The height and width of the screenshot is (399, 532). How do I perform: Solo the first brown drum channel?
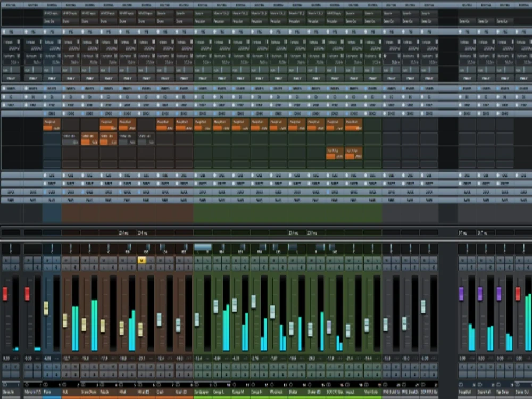(x=74, y=260)
